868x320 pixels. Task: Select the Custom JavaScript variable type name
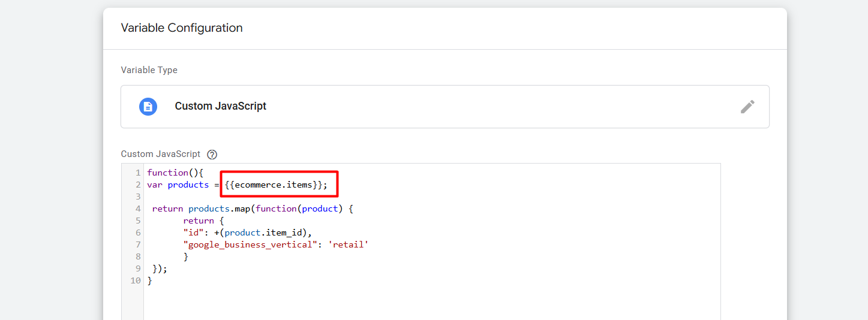tap(220, 106)
